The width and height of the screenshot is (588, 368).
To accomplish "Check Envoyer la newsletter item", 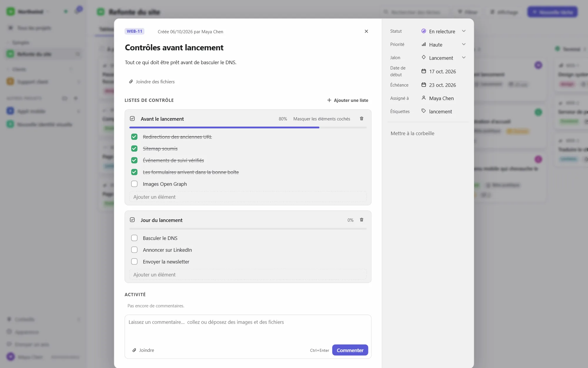I will tap(134, 261).
